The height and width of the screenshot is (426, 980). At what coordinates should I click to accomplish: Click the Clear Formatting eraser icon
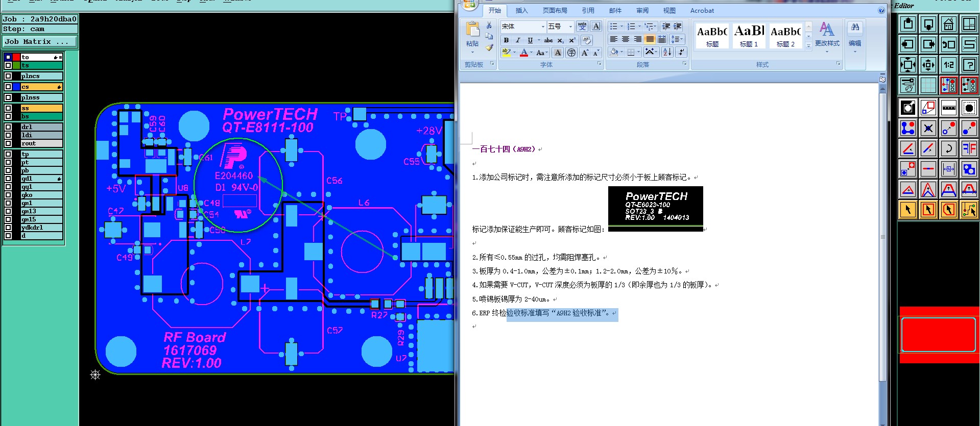pos(587,40)
